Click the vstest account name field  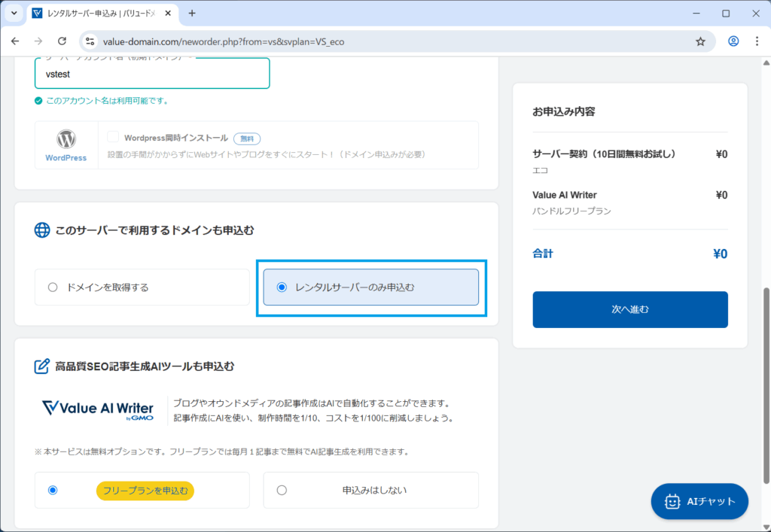[x=152, y=74]
